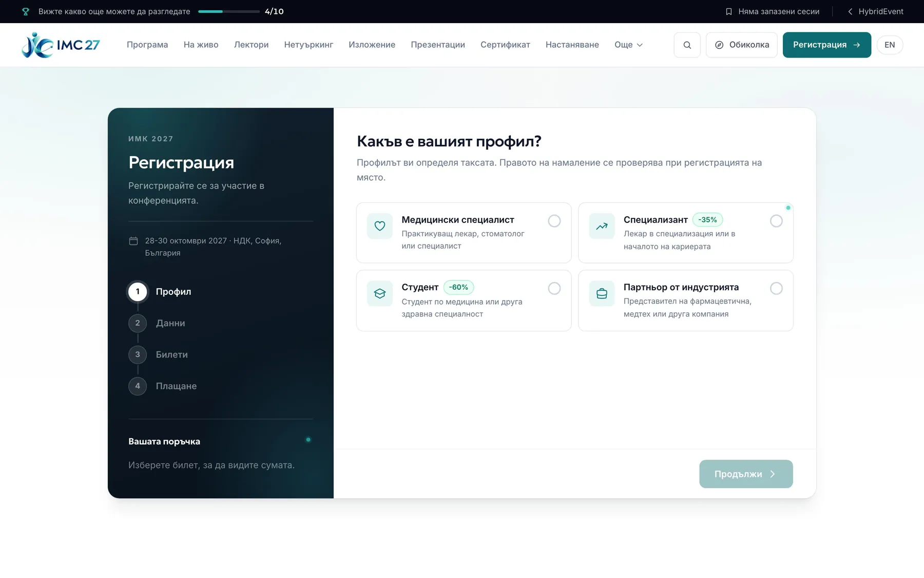Click the Вашата поръчка heading
924x578 pixels.
point(164,441)
